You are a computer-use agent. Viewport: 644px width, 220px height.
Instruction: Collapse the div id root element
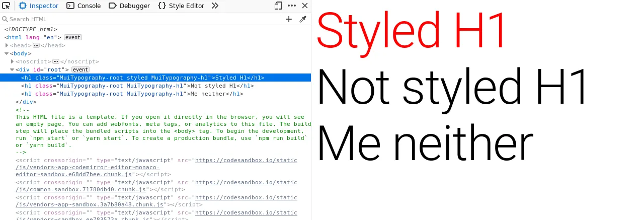point(12,69)
